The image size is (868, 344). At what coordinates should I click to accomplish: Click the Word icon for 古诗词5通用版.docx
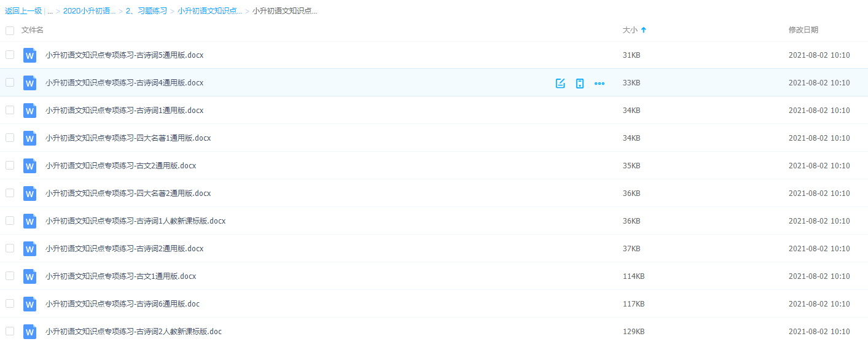point(29,55)
